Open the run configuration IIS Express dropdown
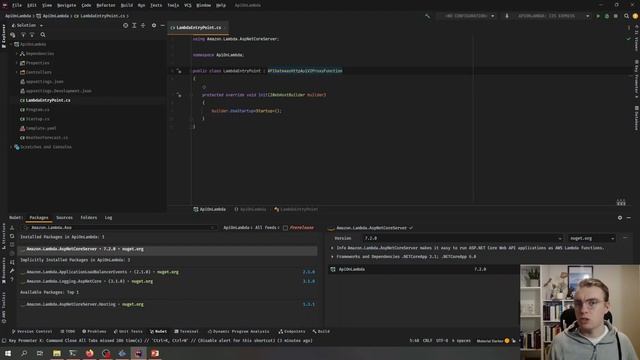Screen dimensions: 640x360 click(548, 16)
